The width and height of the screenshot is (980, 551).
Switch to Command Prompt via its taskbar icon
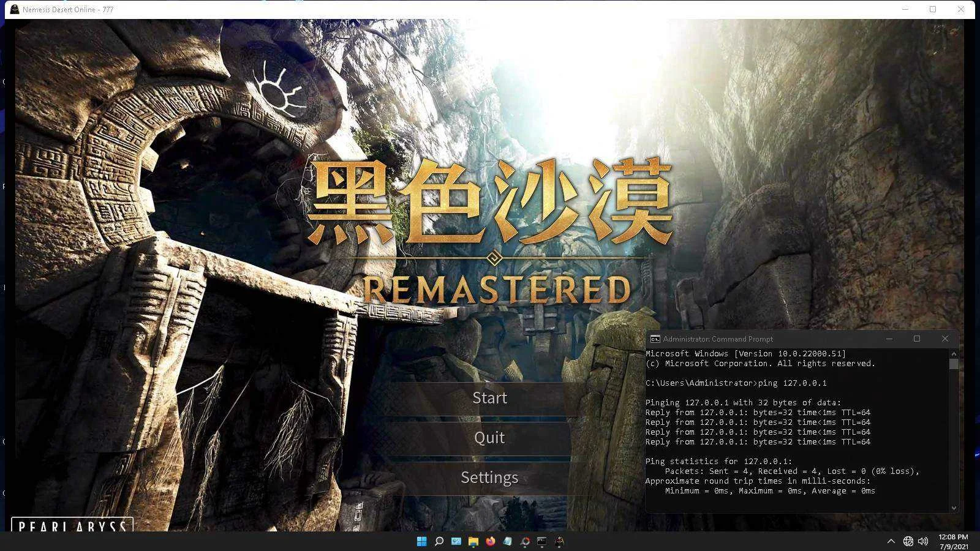(541, 541)
